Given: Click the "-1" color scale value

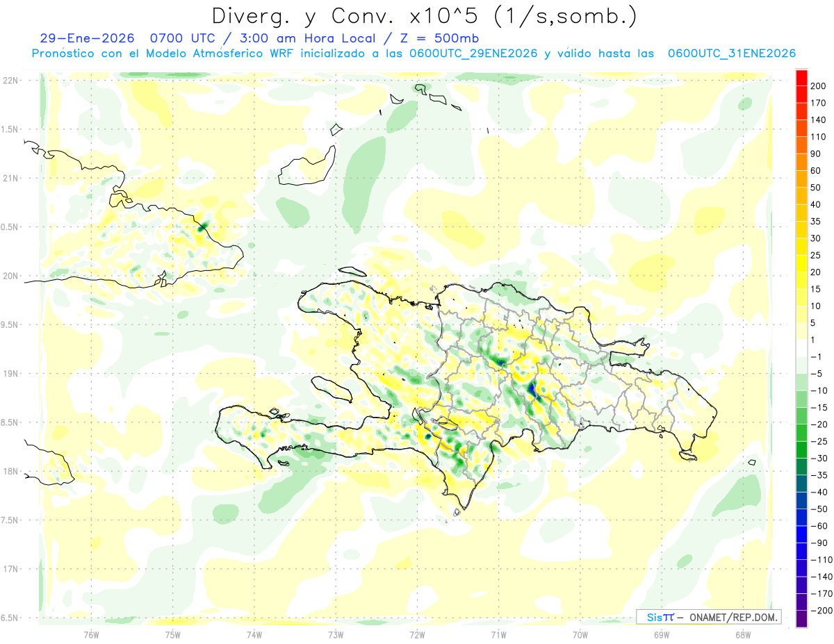Looking at the screenshot, I should (x=816, y=356).
